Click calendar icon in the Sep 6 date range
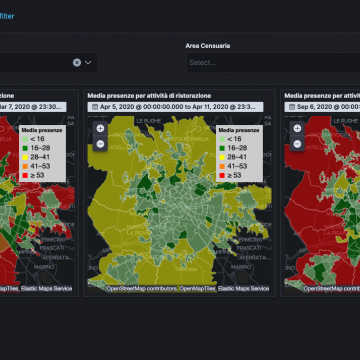 pos(292,107)
